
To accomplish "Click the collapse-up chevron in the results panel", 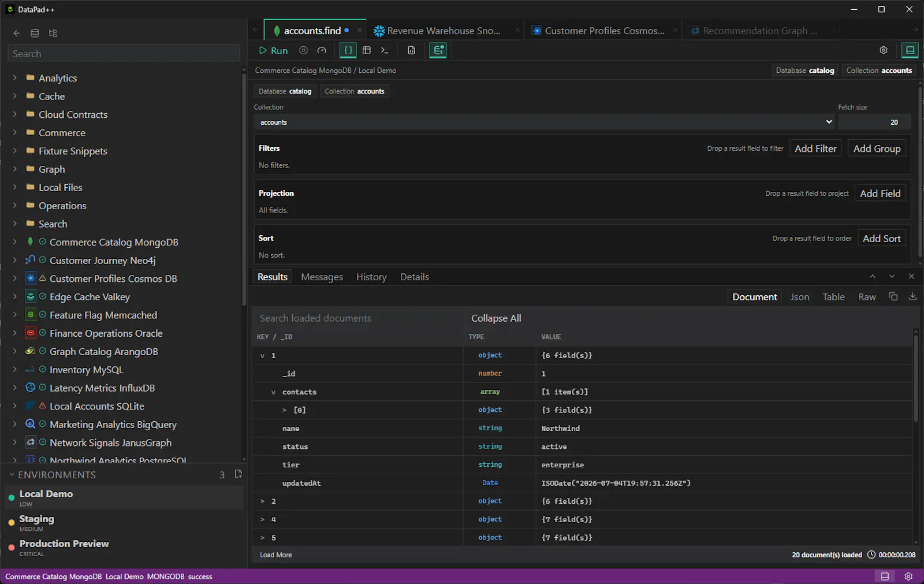I will click(873, 277).
